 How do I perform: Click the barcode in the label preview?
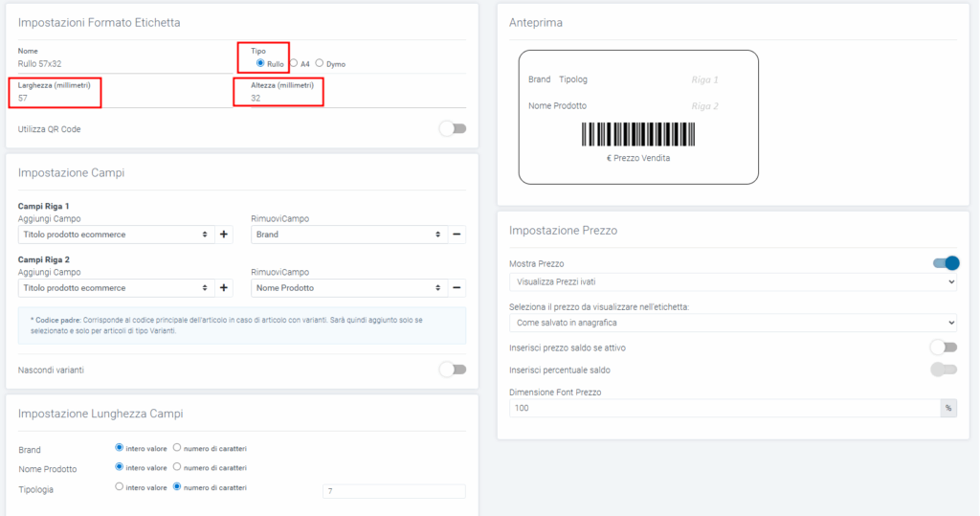click(638, 134)
